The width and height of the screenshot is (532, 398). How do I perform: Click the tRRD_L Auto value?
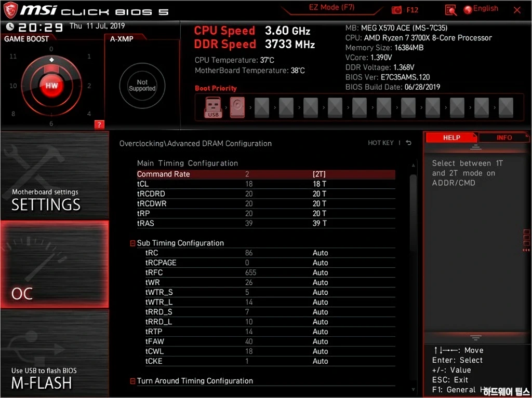click(x=320, y=321)
